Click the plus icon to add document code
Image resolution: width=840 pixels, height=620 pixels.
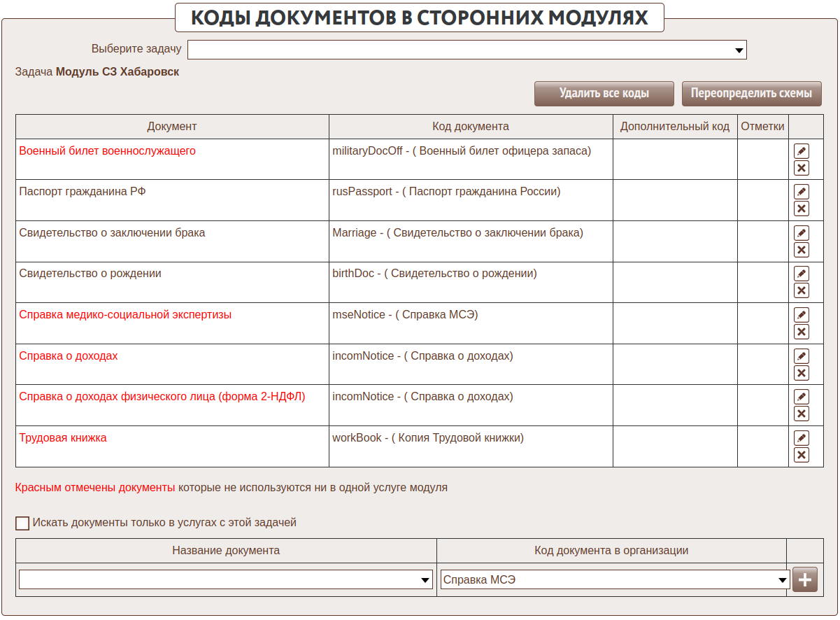point(804,580)
